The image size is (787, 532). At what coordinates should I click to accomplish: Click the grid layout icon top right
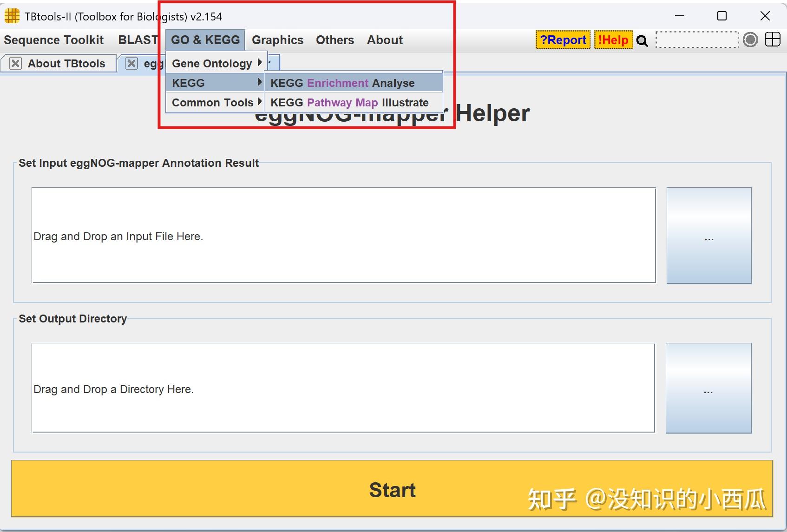point(772,39)
